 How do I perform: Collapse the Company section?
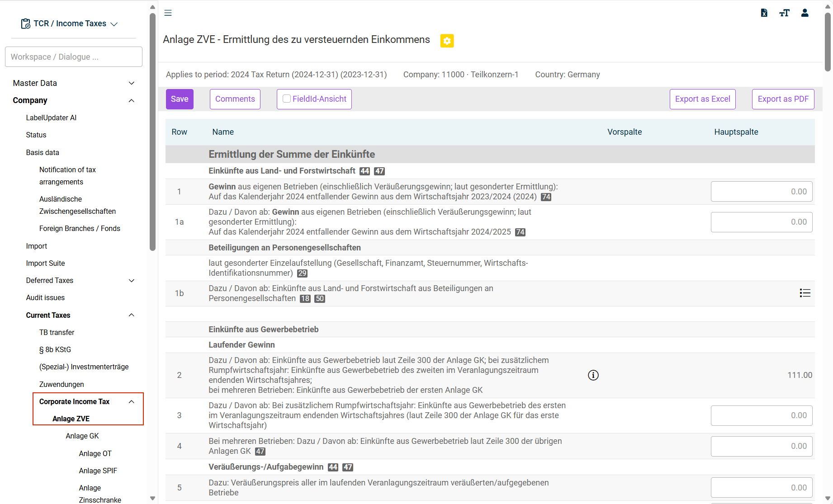pyautogui.click(x=132, y=100)
